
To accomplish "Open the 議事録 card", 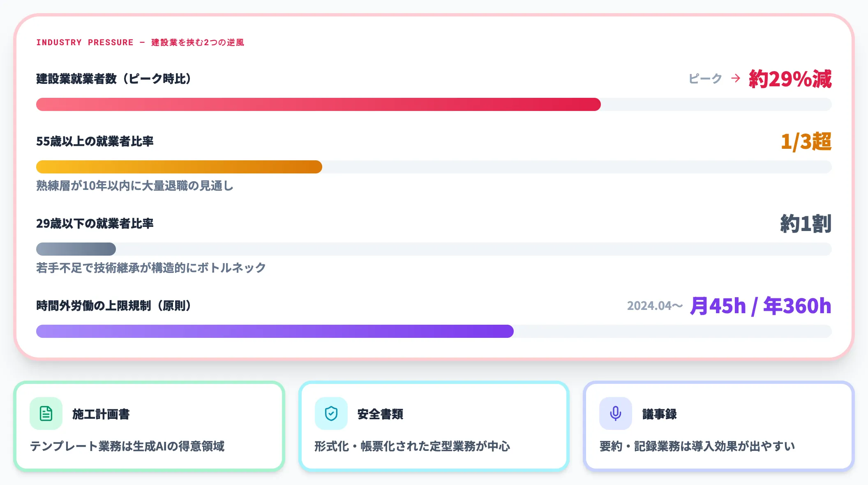I will click(719, 426).
